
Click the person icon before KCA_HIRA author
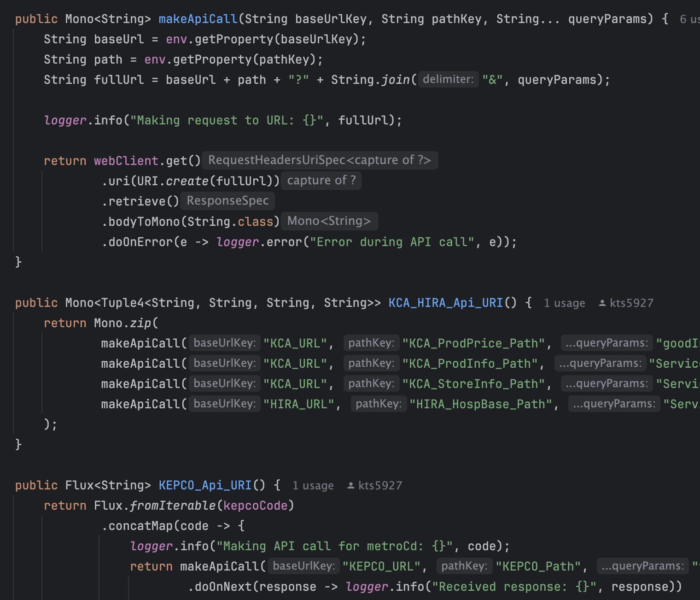[x=602, y=303]
